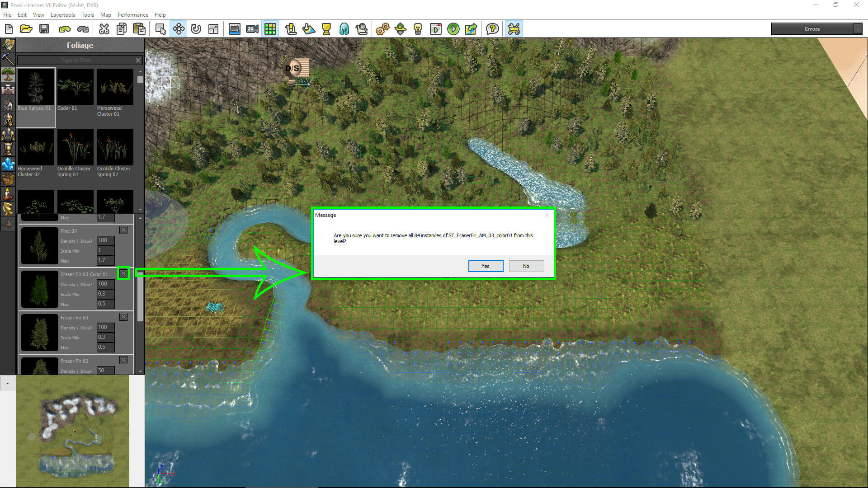Select the blue crystal resources category
Image resolution: width=868 pixels, height=488 pixels.
(8, 164)
